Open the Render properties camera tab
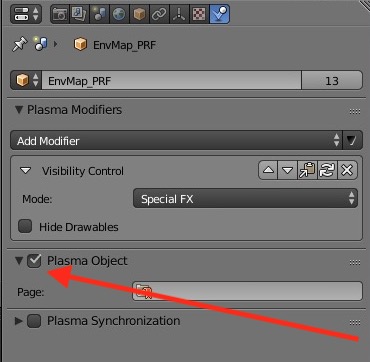 (60, 14)
